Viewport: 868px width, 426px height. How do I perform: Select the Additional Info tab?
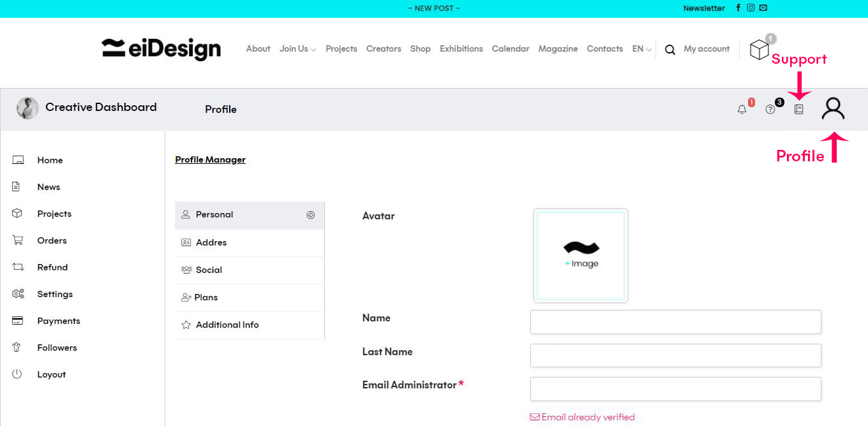click(x=227, y=325)
